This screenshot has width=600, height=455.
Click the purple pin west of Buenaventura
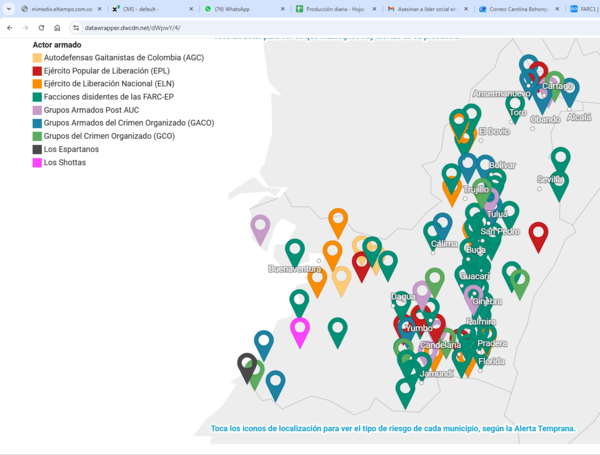[260, 227]
